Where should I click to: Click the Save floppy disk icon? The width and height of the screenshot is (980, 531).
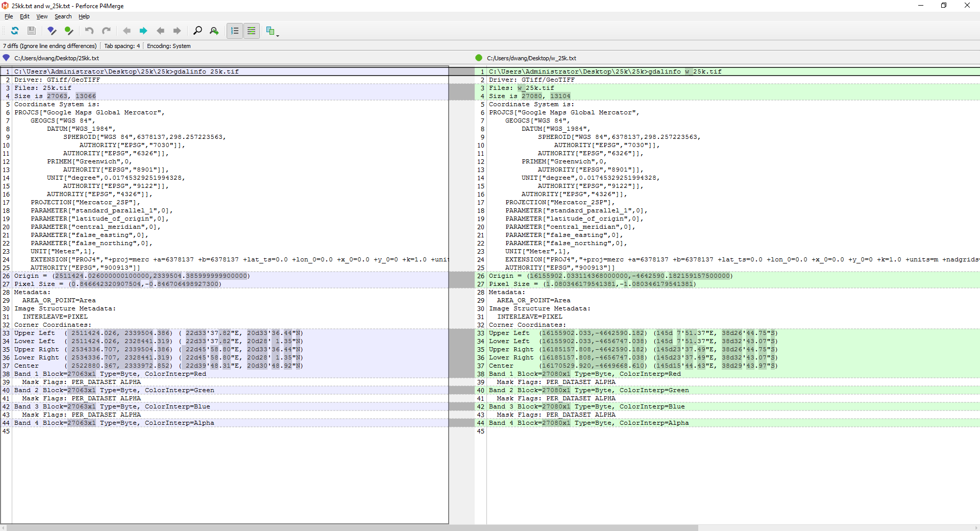pos(32,31)
